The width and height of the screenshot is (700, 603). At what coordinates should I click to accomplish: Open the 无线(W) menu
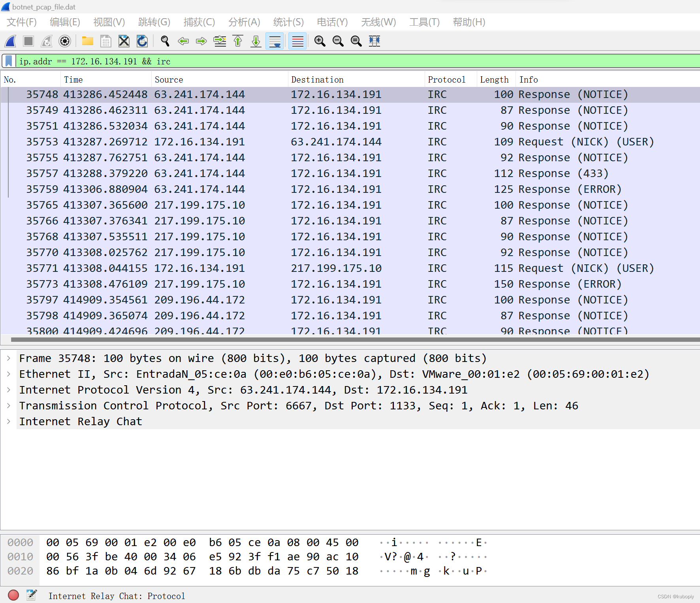tap(378, 22)
